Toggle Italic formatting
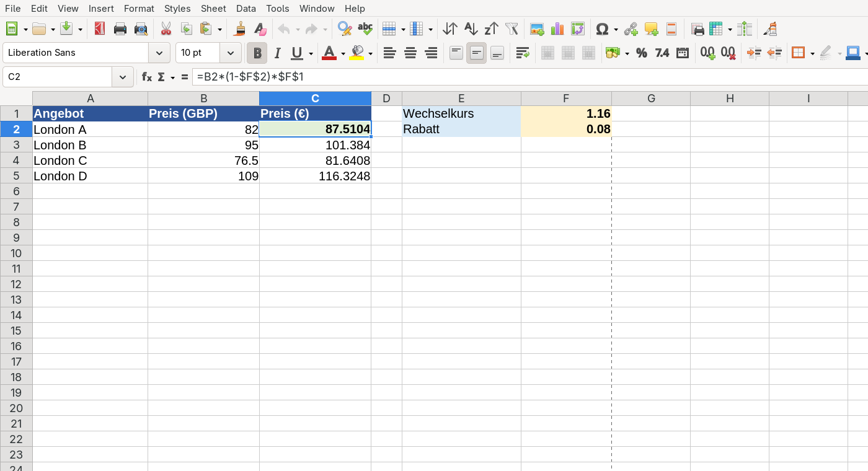Image resolution: width=868 pixels, height=471 pixels. click(277, 53)
